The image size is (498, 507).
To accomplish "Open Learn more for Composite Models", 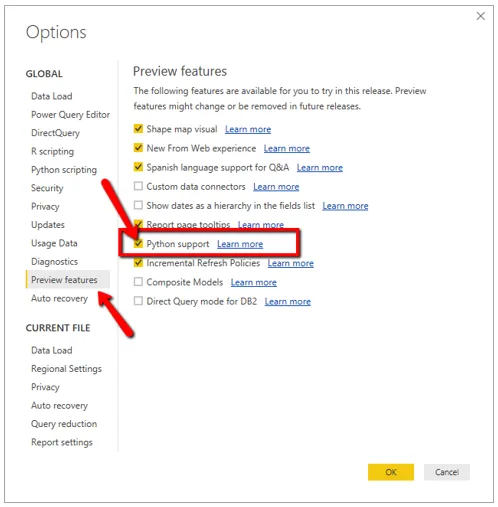I will click(254, 282).
